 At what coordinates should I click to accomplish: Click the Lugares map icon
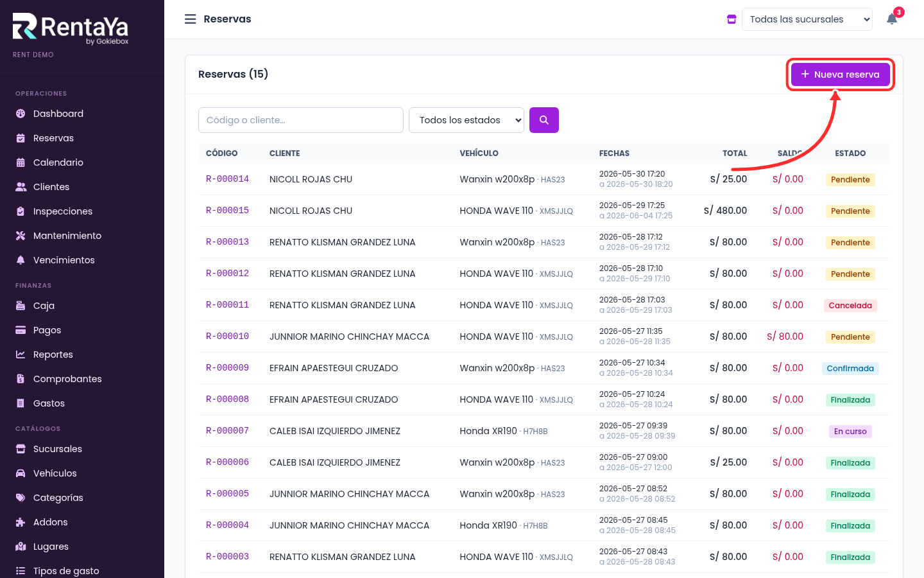click(x=21, y=547)
